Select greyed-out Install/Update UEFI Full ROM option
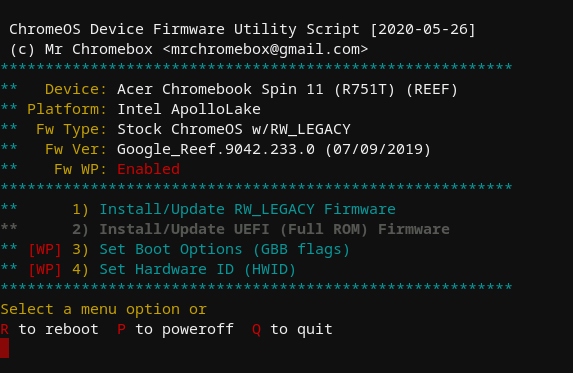573x373 pixels. pos(274,229)
